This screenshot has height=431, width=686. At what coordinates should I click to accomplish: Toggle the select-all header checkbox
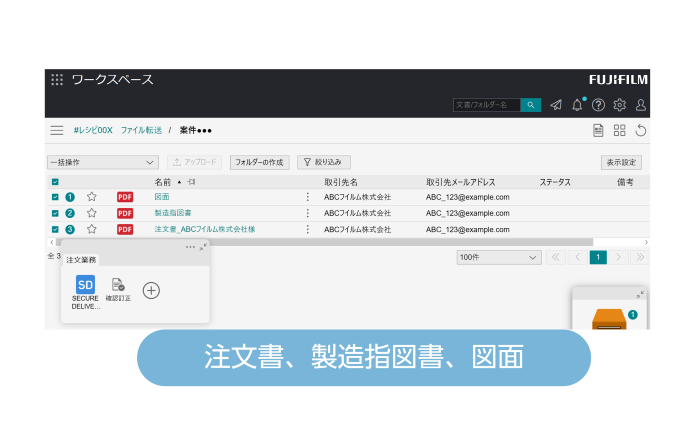point(55,182)
